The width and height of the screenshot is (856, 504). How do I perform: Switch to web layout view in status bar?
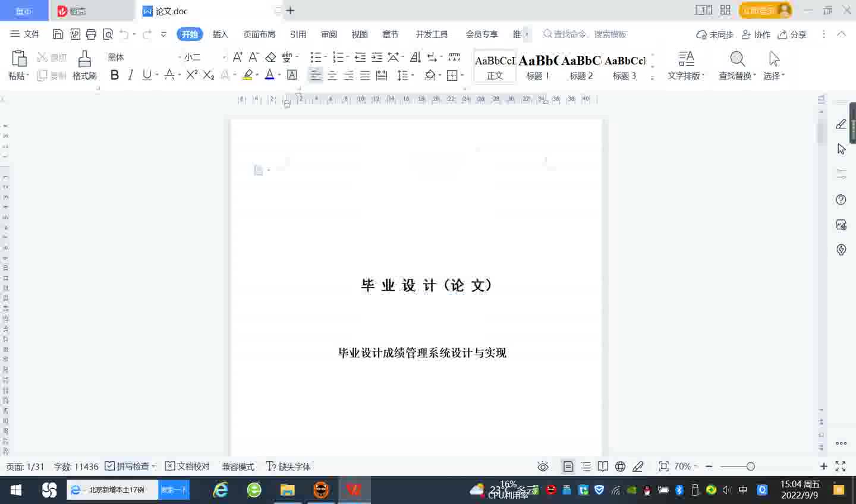coord(620,467)
